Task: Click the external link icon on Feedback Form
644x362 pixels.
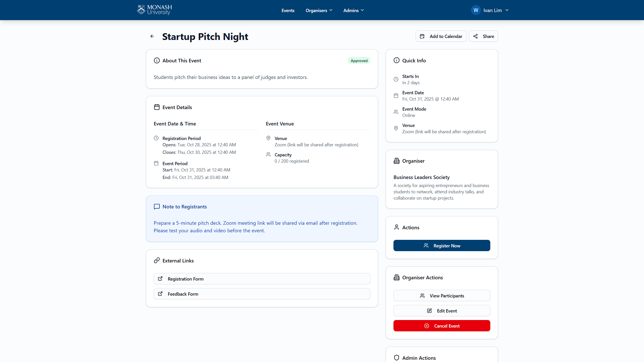Action: pos(160,294)
